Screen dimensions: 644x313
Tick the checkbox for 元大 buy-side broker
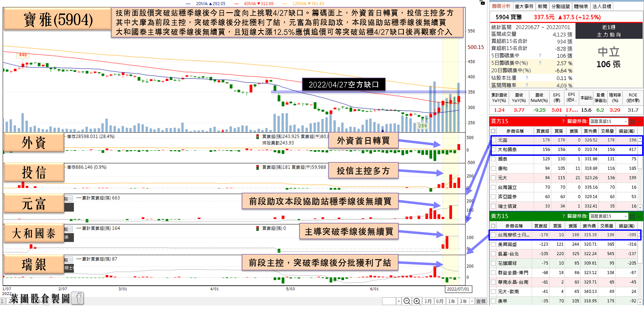493,178
